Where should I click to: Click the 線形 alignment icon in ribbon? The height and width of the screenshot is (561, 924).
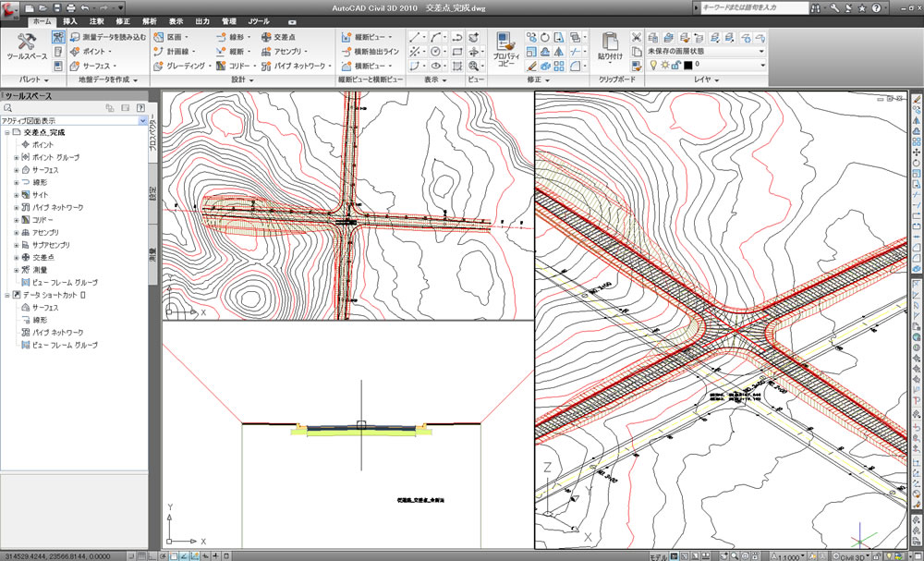(x=221, y=37)
